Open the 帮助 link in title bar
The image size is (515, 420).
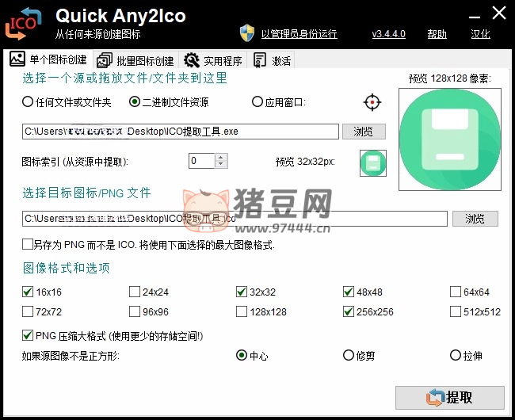[437, 34]
